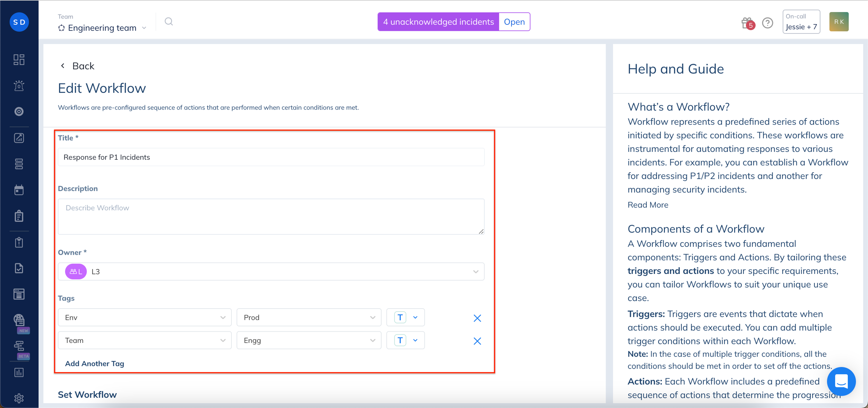Open the Env tag key dropdown
Viewport: 868px width, 408px height.
tap(145, 317)
